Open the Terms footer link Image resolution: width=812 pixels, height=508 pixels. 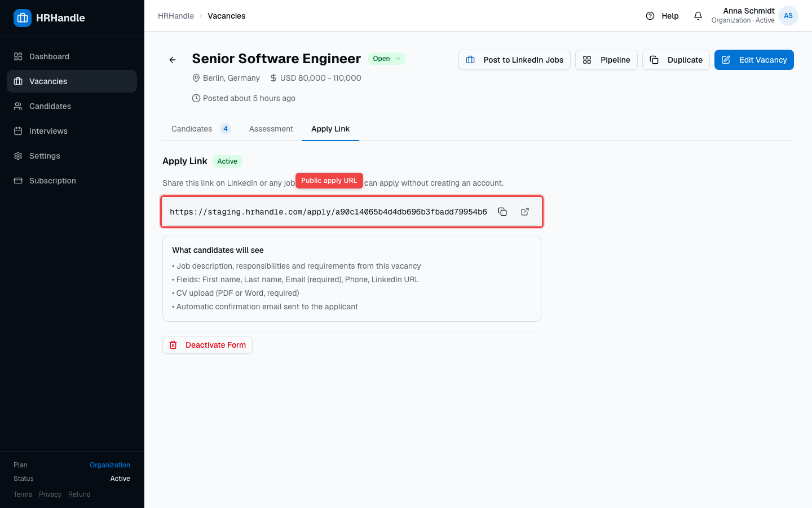click(x=23, y=494)
